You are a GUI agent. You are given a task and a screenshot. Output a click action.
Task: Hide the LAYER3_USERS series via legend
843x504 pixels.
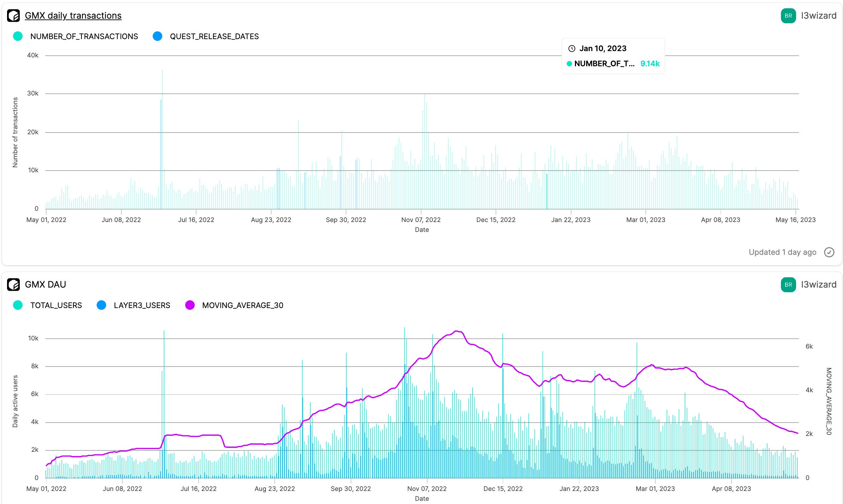(x=142, y=305)
